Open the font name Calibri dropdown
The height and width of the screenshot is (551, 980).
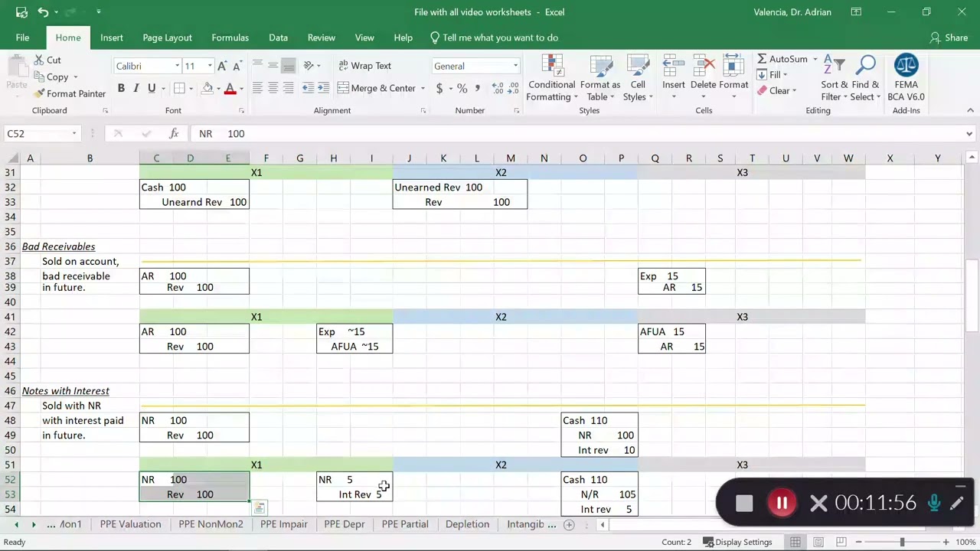177,66
